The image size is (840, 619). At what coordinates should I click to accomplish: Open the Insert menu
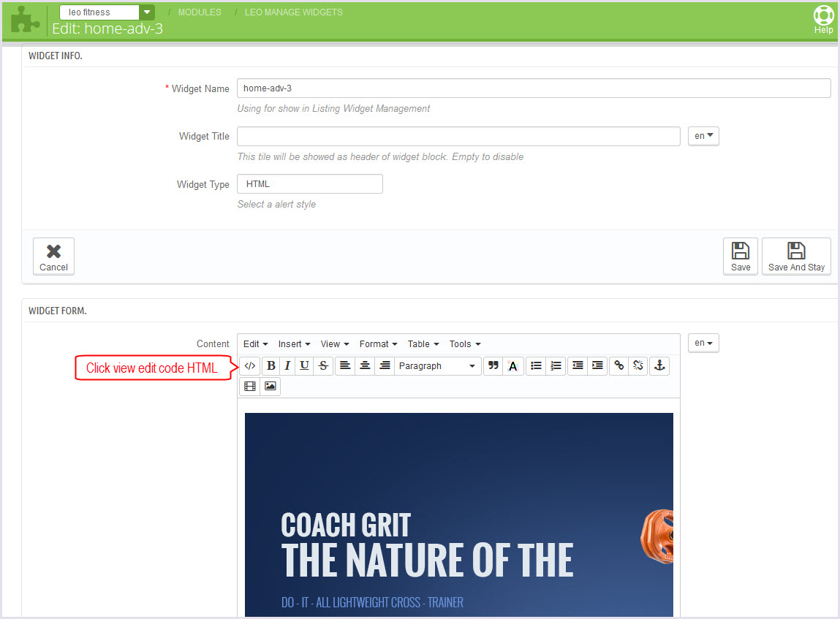(x=294, y=343)
